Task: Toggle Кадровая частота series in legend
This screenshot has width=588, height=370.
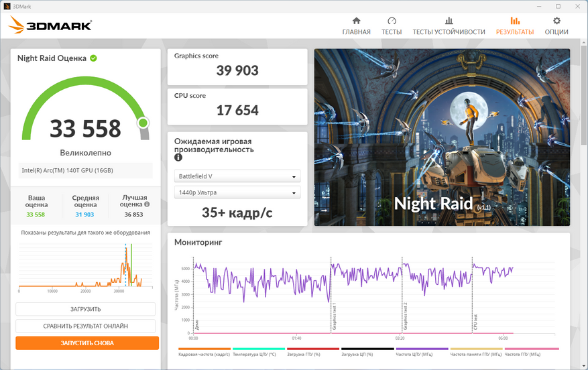Action: click(x=204, y=353)
